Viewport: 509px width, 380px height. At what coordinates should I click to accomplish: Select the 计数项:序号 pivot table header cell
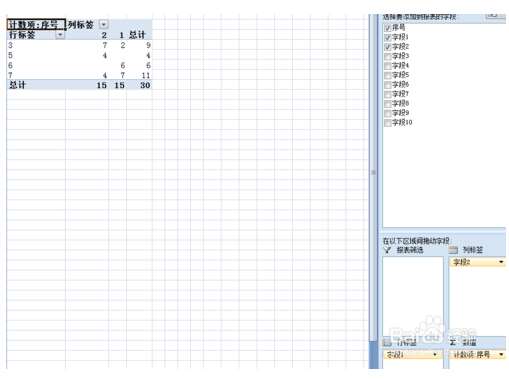[x=36, y=24]
